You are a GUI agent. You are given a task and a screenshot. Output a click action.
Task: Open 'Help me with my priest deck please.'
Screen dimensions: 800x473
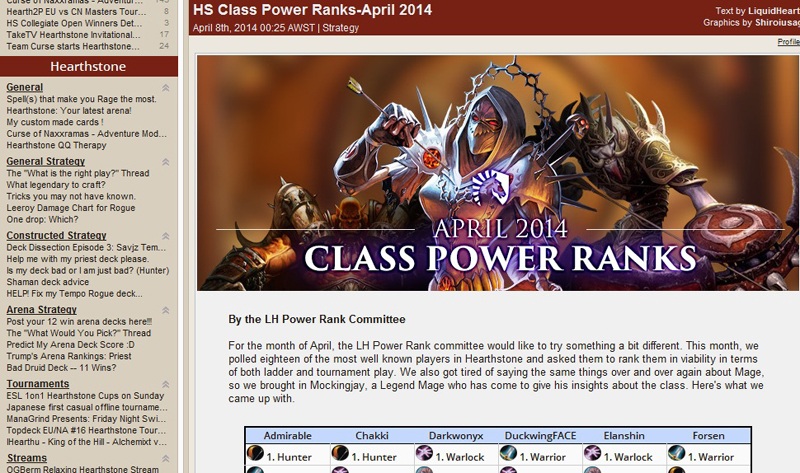(x=78, y=259)
